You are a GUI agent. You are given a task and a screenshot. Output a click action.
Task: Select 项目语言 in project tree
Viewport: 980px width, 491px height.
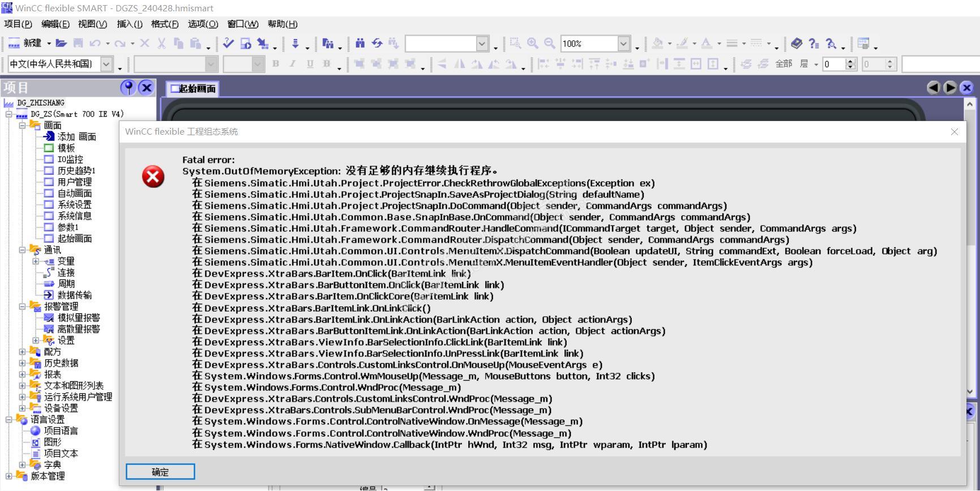pyautogui.click(x=61, y=430)
